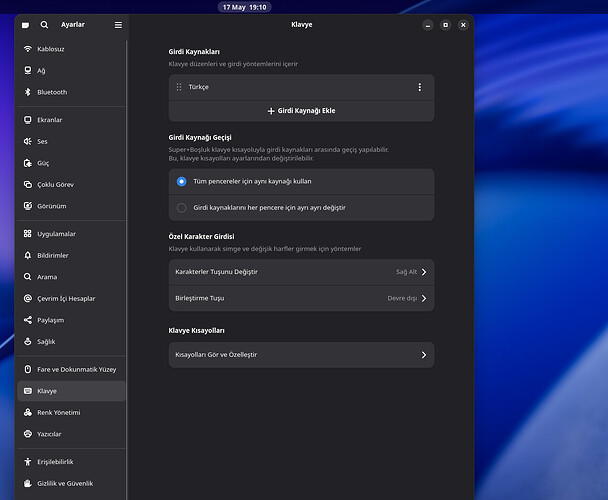The image size is (608, 500).
Task: Select 'Tüm pencereler için aynı kaynağı kullan'
Action: 302,182
